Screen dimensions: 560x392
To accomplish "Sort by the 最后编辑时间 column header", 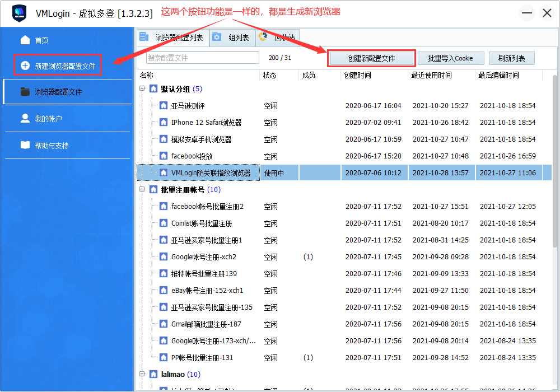I will tap(509, 76).
